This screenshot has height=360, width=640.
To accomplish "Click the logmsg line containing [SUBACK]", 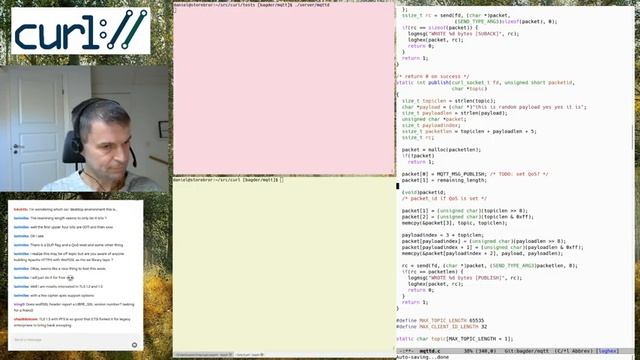I will coord(463,33).
